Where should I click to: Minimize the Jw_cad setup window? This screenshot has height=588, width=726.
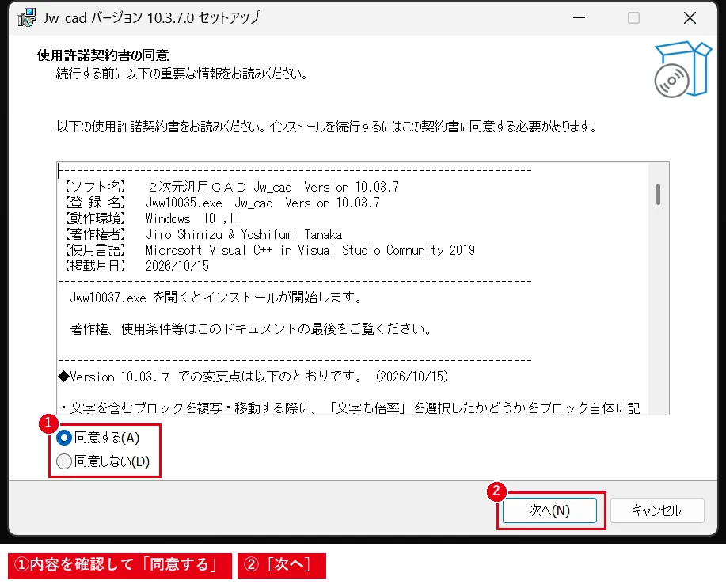(x=579, y=18)
